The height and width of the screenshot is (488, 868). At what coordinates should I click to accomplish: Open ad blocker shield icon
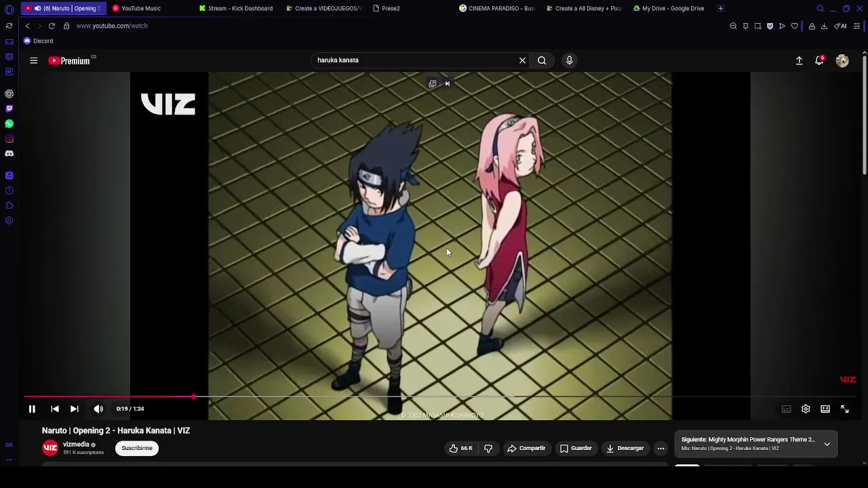coord(770,26)
